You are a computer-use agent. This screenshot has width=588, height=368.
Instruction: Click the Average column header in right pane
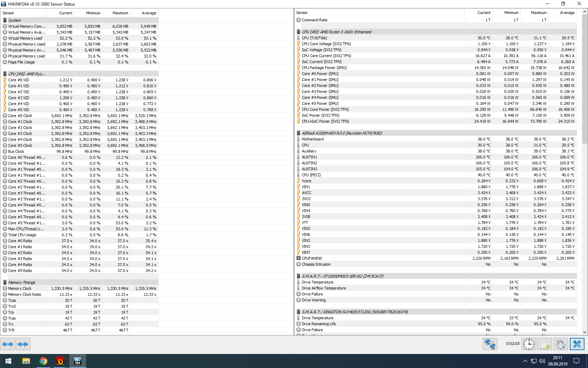tap(563, 13)
